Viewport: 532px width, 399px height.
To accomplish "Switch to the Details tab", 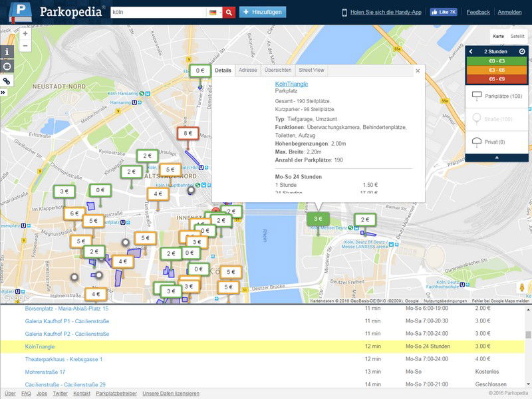I will point(223,70).
